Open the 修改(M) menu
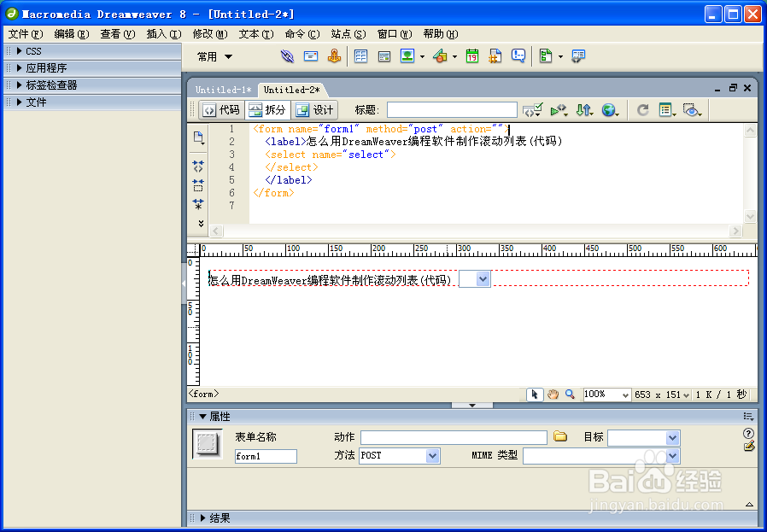The image size is (767, 532). (x=210, y=34)
